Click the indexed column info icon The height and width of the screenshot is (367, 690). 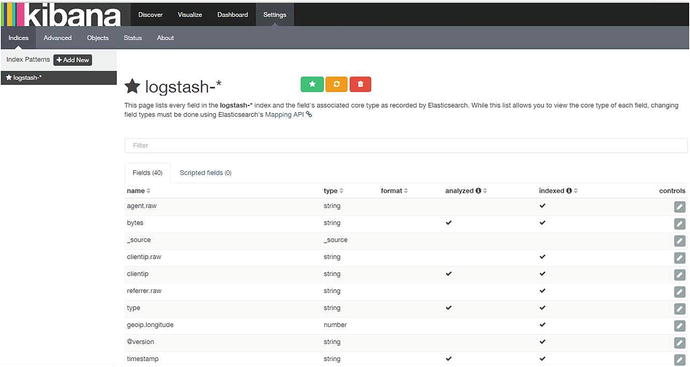(x=569, y=191)
